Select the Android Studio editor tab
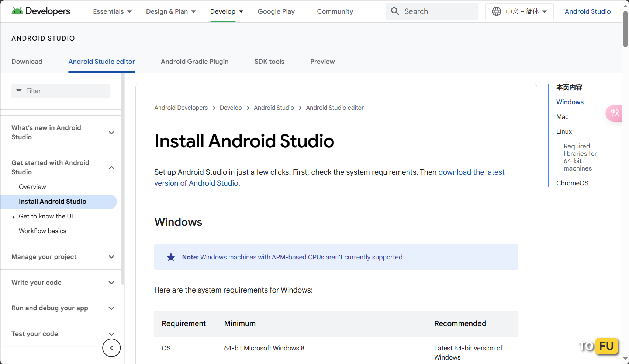The height and width of the screenshot is (364, 629). [x=102, y=62]
